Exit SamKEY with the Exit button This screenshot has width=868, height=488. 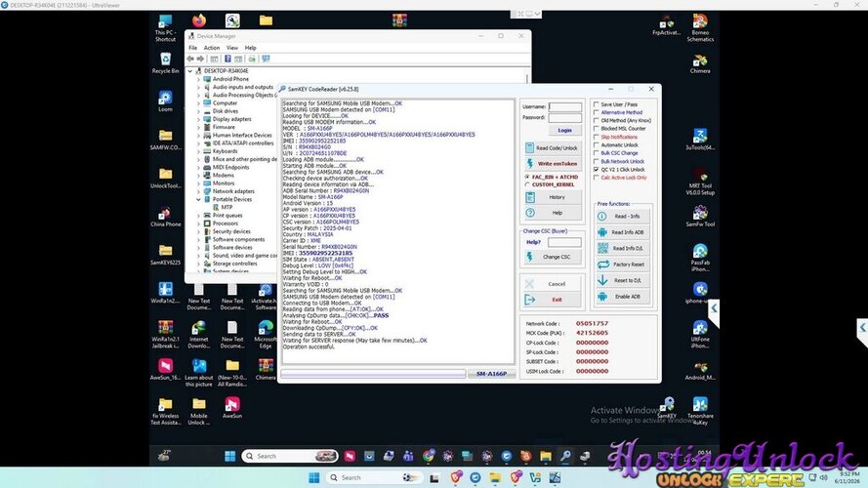[x=552, y=300]
